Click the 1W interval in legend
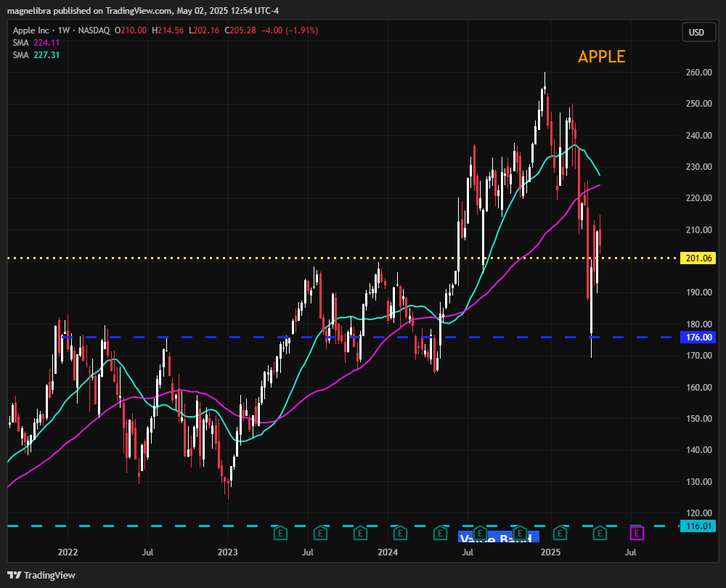Viewport: 726px width, 588px height. 63,30
